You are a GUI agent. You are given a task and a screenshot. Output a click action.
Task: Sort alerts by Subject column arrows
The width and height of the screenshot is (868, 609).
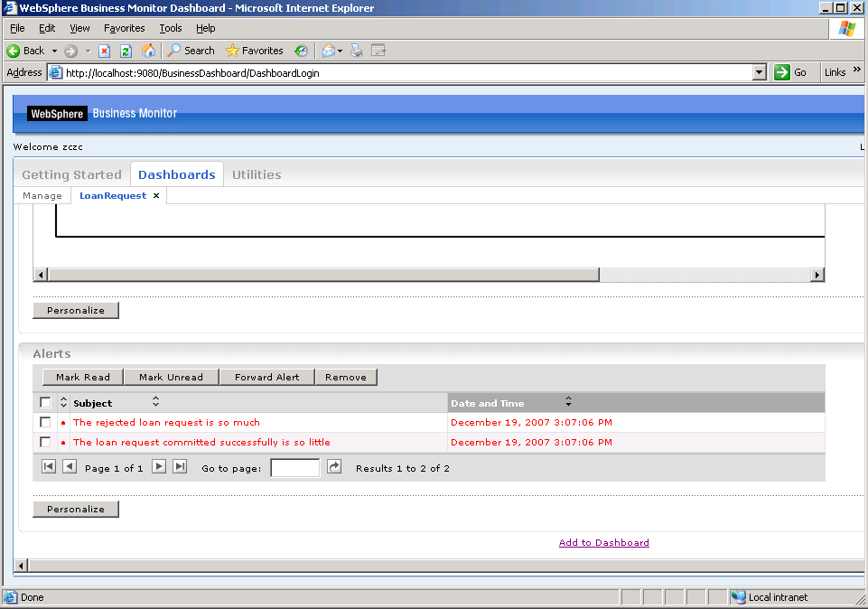coord(155,402)
